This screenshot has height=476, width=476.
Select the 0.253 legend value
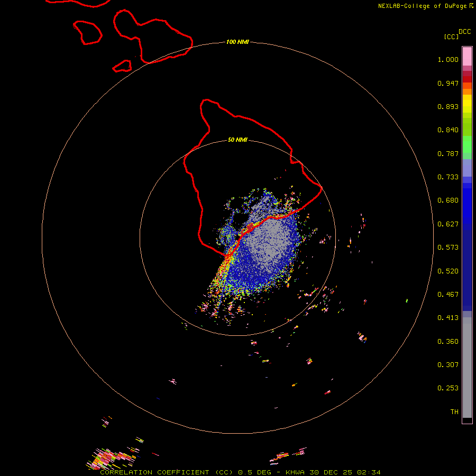coord(448,388)
